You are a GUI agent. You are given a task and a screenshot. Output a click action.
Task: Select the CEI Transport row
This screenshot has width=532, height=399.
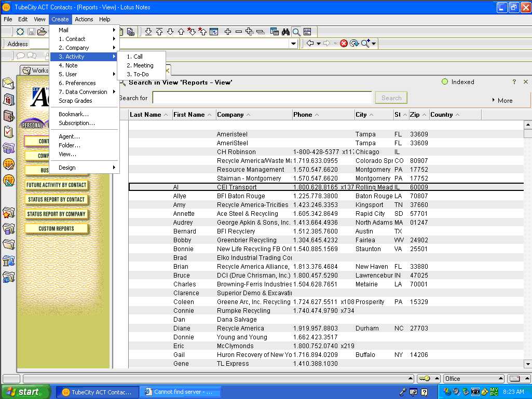click(326, 187)
